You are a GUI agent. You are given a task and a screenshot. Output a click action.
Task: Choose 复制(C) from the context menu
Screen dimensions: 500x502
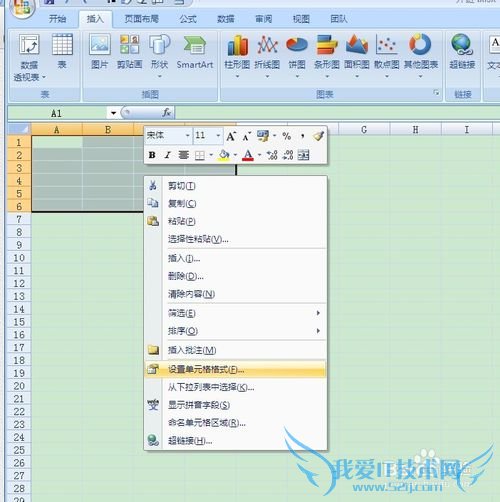(236, 203)
